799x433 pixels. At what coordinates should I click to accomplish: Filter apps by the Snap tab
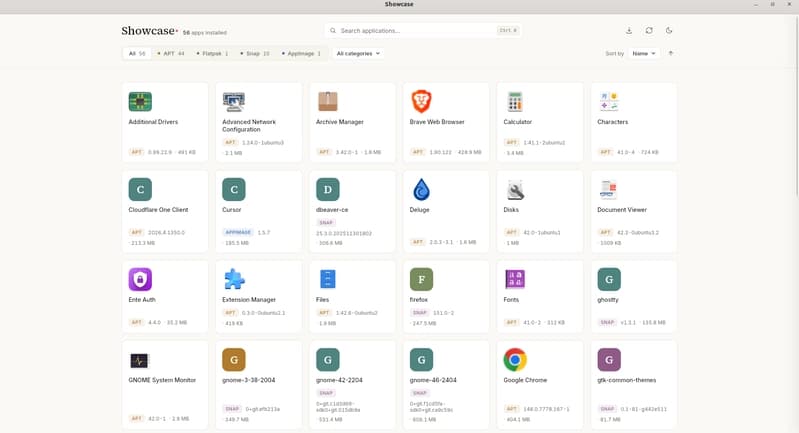[x=255, y=53]
